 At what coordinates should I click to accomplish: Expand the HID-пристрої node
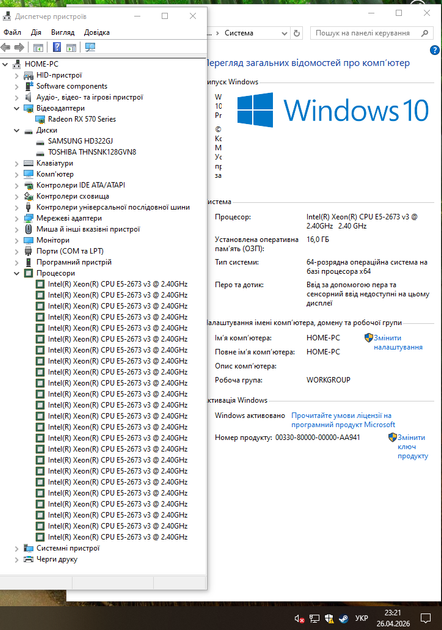tap(16, 76)
